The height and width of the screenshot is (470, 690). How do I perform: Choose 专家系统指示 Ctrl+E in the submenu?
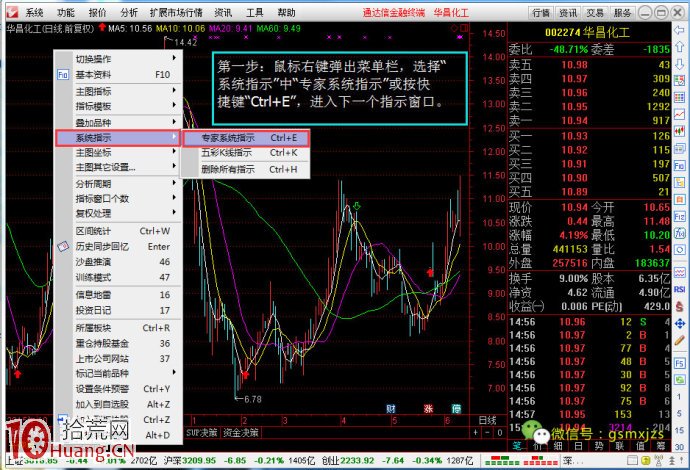point(246,138)
